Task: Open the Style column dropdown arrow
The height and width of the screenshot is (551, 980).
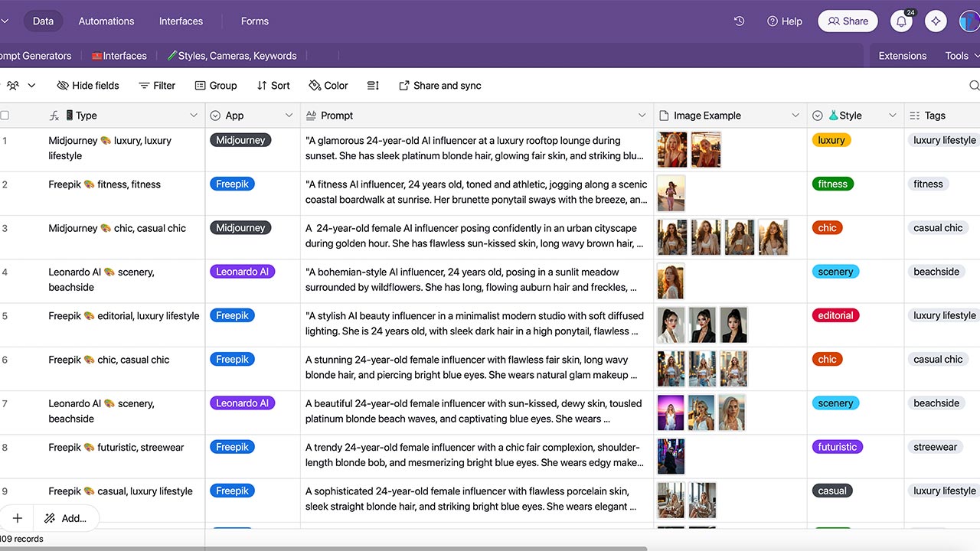Action: click(893, 116)
